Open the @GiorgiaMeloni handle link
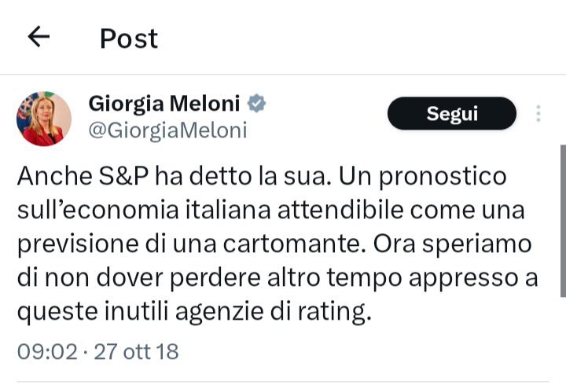 pyautogui.click(x=167, y=130)
